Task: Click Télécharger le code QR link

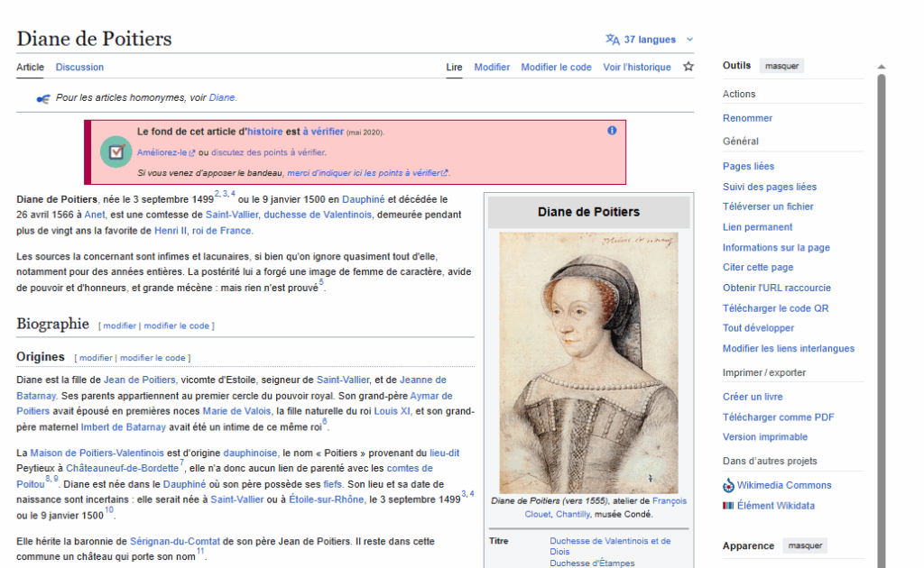Action: point(775,308)
